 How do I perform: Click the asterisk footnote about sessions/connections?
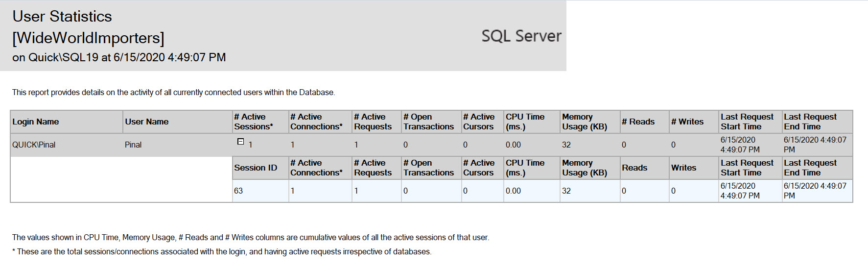click(222, 252)
